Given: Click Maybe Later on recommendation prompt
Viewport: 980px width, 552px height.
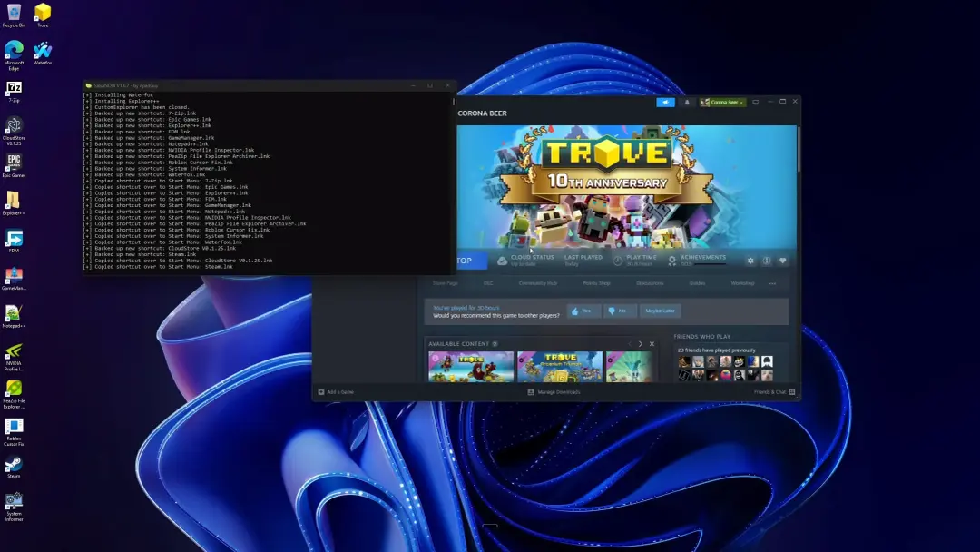Looking at the screenshot, I should click(x=660, y=310).
